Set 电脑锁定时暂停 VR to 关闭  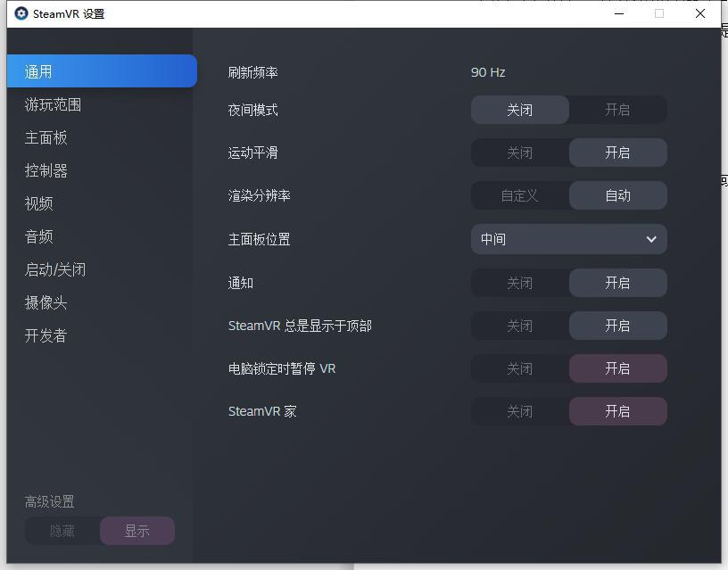point(520,368)
